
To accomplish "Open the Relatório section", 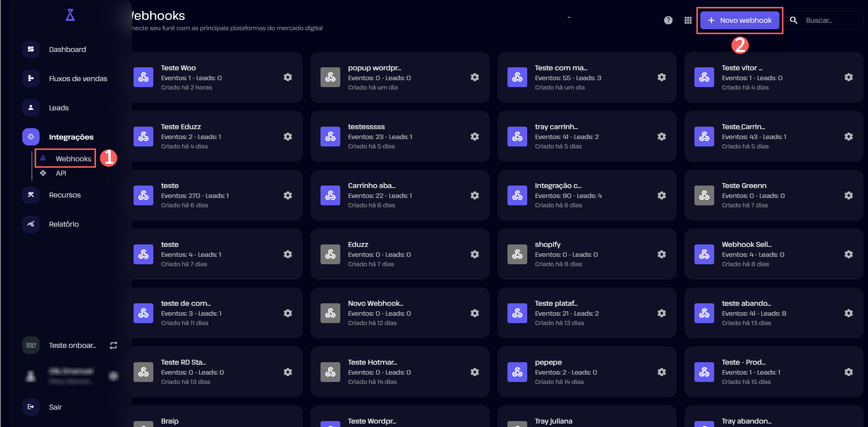I will click(64, 224).
